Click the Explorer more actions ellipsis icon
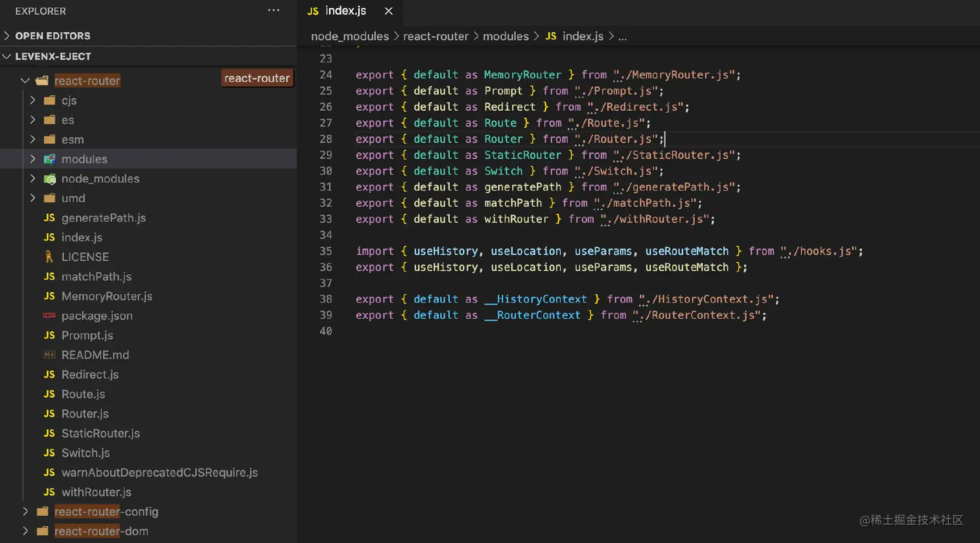The image size is (980, 543). [274, 10]
